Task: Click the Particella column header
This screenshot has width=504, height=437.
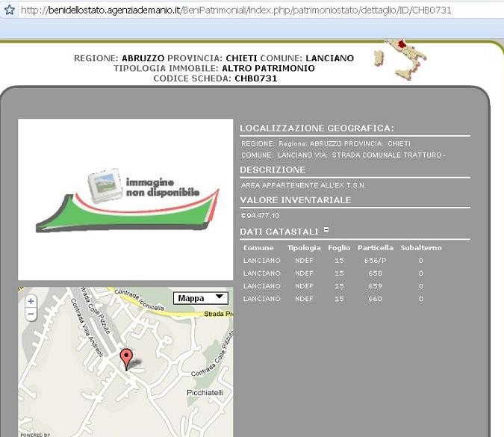Action: point(375,247)
